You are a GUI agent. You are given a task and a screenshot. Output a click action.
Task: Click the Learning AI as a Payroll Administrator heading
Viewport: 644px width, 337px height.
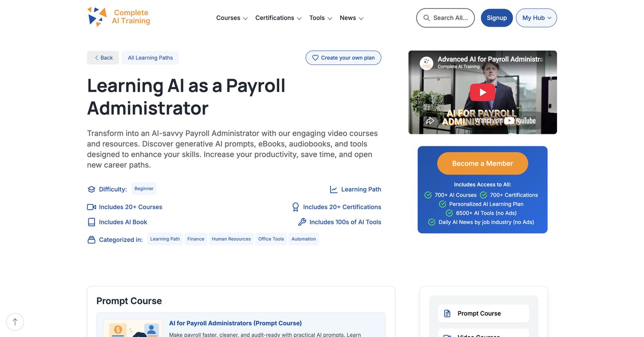pyautogui.click(x=186, y=97)
